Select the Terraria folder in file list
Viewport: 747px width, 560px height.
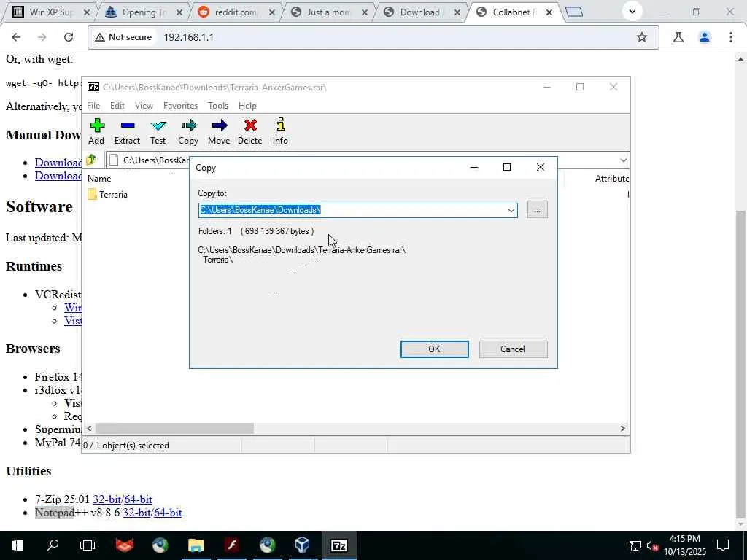108,194
